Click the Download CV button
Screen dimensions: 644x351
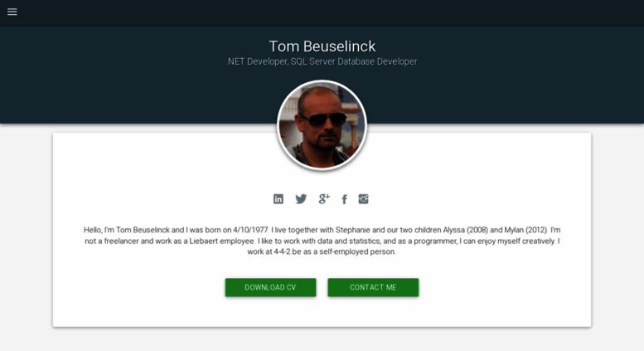click(x=271, y=287)
